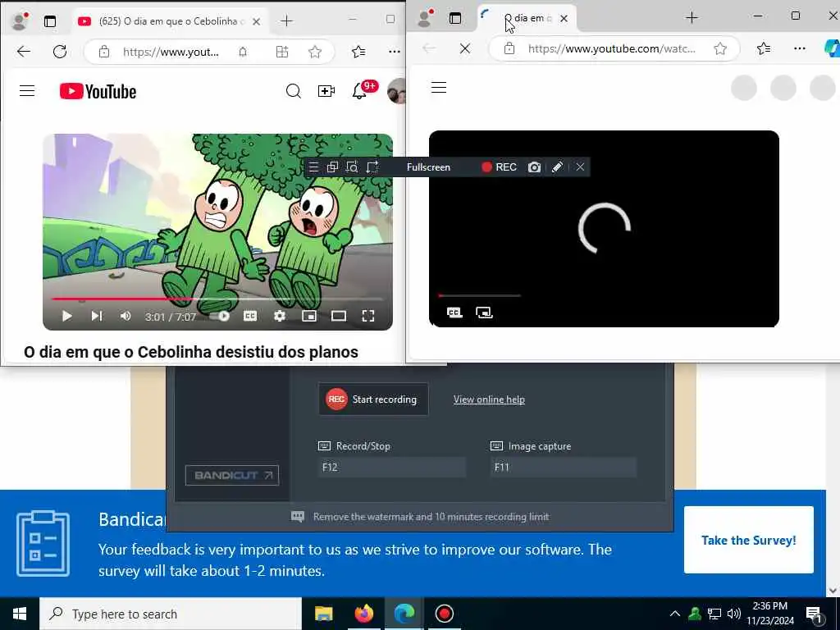This screenshot has width=840, height=630.
Task: Add right page to favorites star
Action: pyautogui.click(x=720, y=48)
